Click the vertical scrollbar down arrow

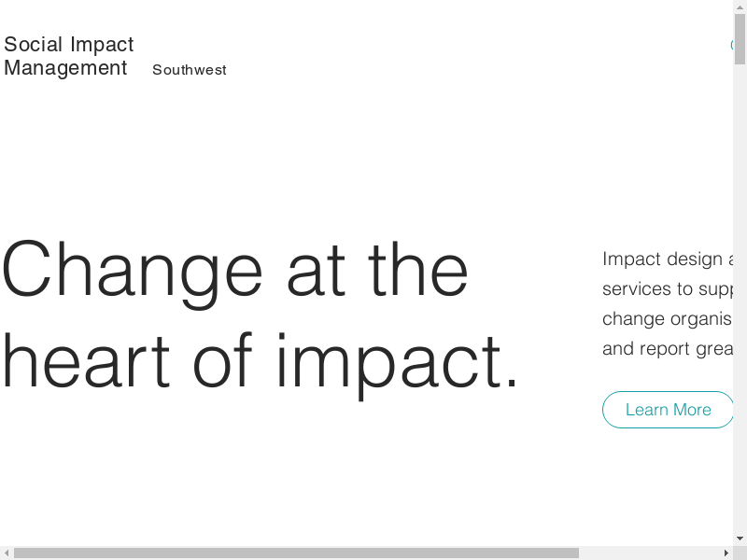tap(740, 539)
